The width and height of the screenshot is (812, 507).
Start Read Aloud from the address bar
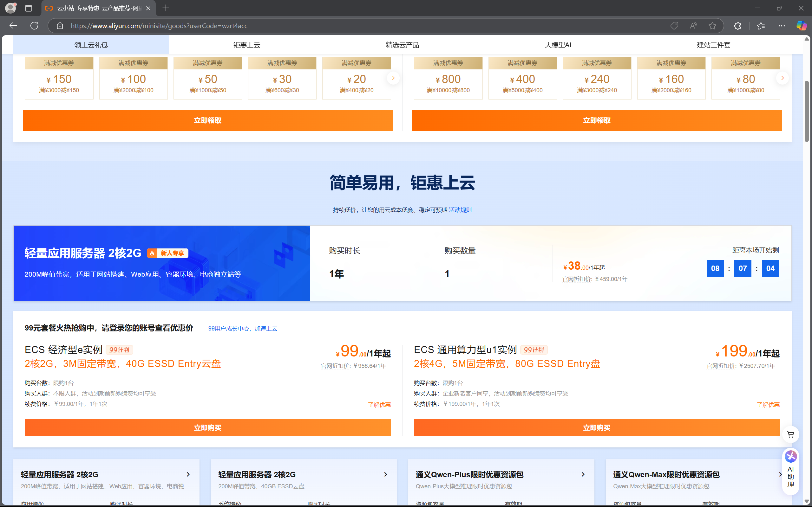693,25
